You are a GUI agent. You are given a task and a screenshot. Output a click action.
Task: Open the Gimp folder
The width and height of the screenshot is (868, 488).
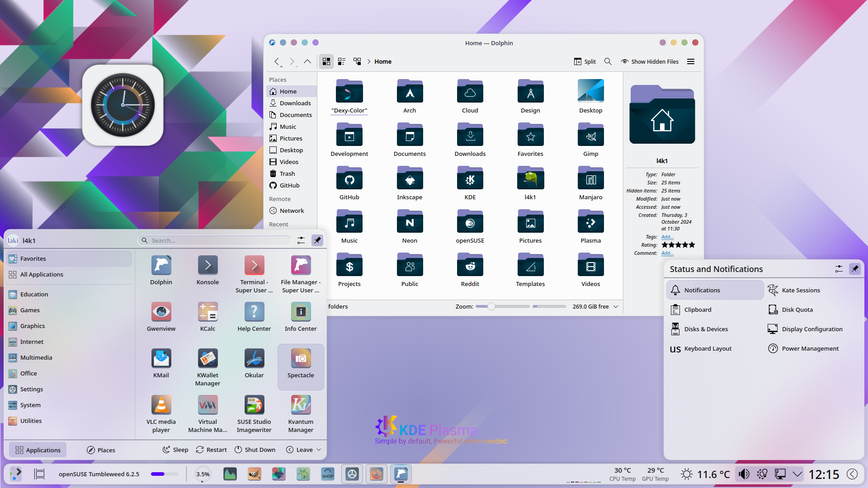591,140
